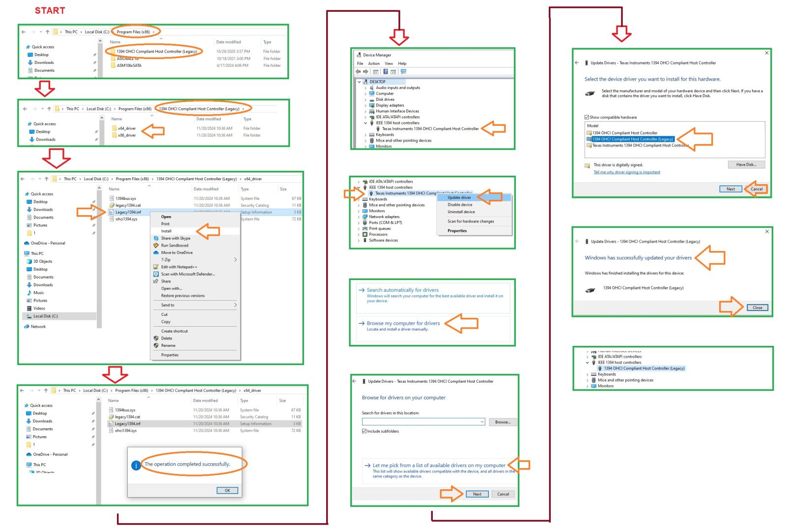Choose Share with Skype in the context menu
The height and width of the screenshot is (532, 786).
(175, 238)
